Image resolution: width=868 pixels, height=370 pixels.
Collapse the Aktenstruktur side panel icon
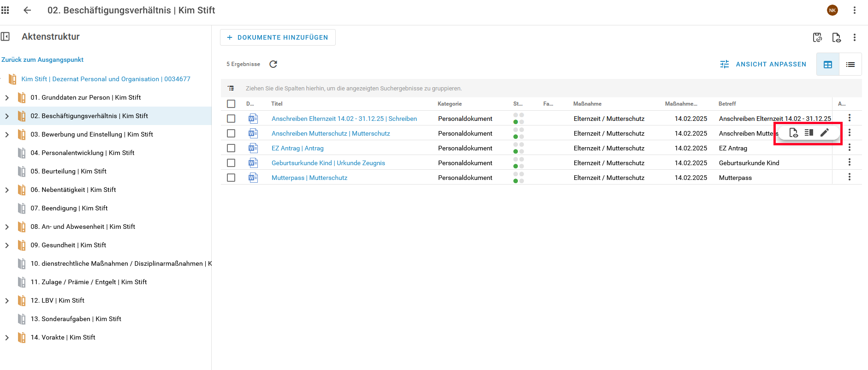pyautogui.click(x=6, y=36)
